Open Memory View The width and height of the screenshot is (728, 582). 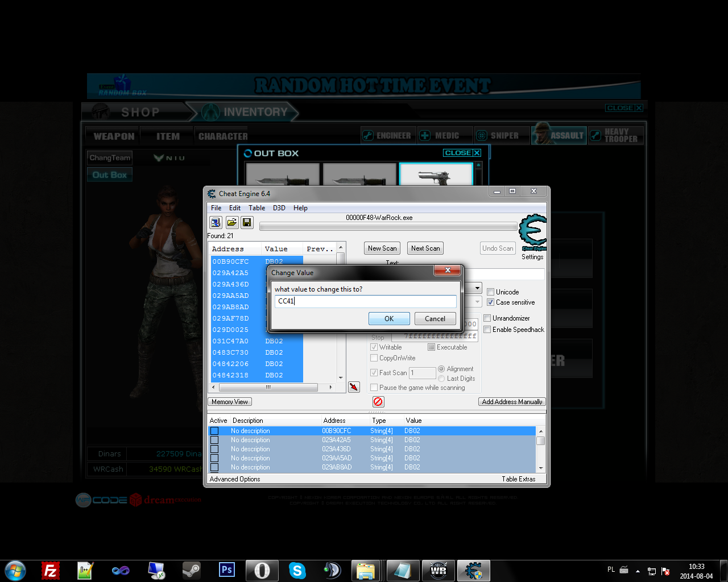pyautogui.click(x=230, y=402)
